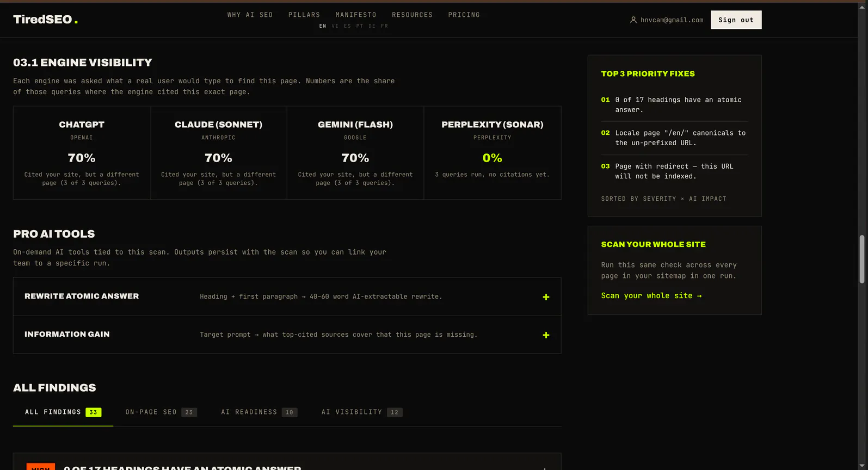Open the Pricing navigation link
Viewport: 868px width, 470px height.
pyautogui.click(x=464, y=15)
